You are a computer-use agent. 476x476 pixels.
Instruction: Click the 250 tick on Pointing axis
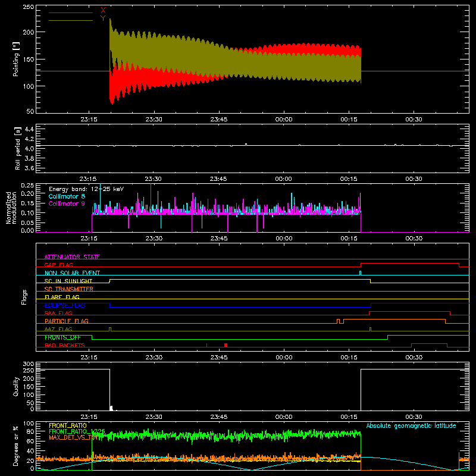pyautogui.click(x=29, y=7)
